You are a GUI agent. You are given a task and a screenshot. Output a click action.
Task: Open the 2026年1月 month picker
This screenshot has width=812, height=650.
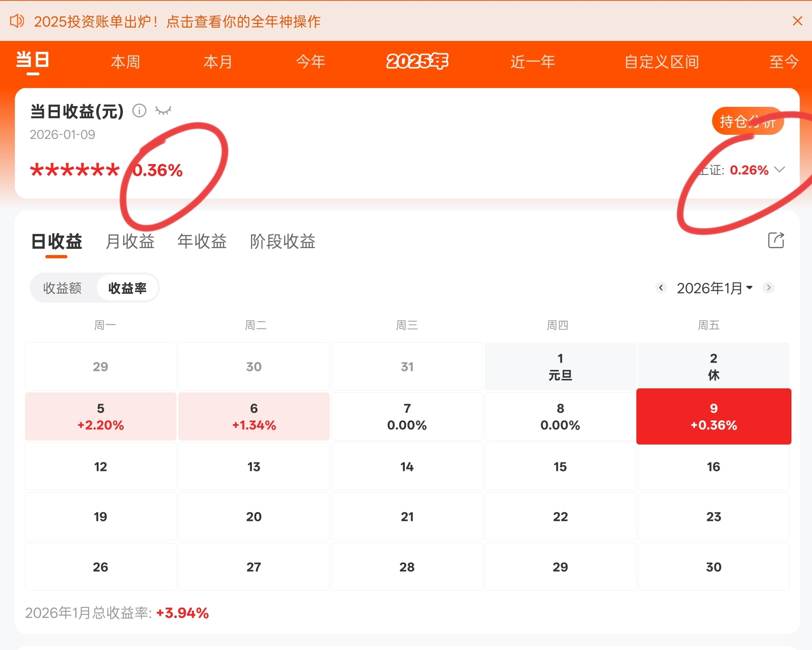point(714,288)
